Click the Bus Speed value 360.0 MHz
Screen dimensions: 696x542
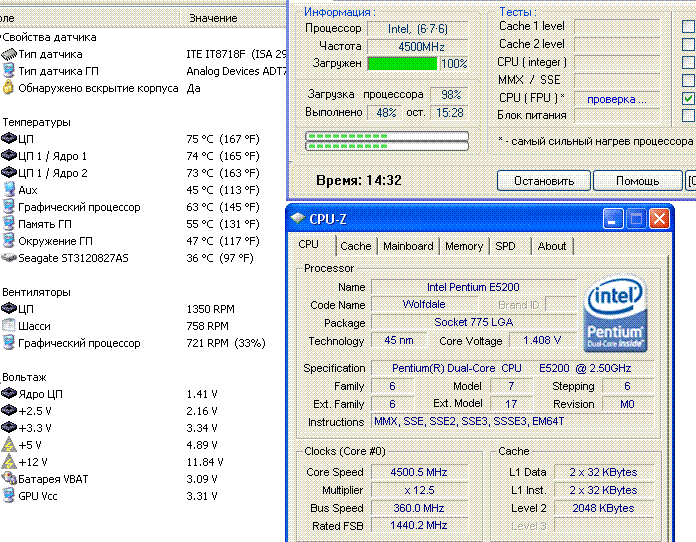[x=419, y=508]
